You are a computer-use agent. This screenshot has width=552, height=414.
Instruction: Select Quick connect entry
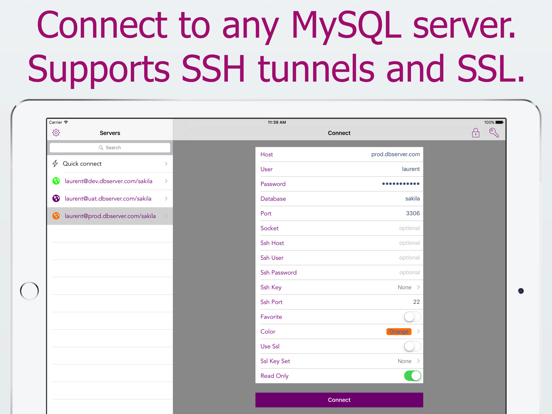[x=110, y=164]
